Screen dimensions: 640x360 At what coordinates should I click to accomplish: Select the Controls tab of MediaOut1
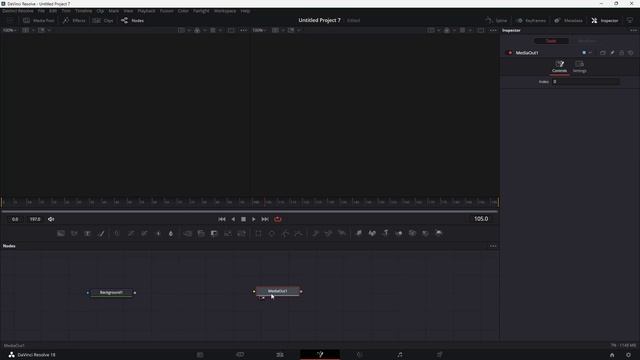(x=559, y=67)
